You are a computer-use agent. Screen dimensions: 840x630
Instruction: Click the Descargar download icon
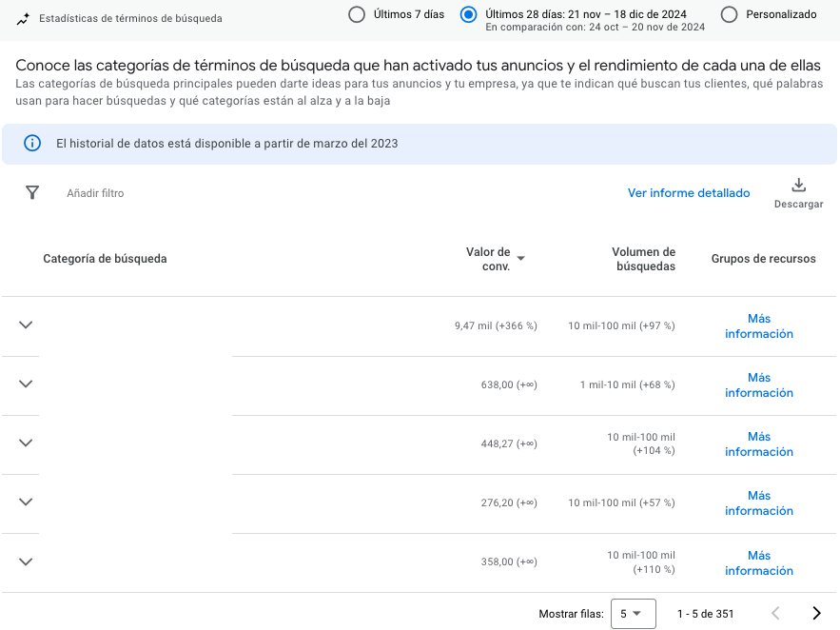click(798, 186)
